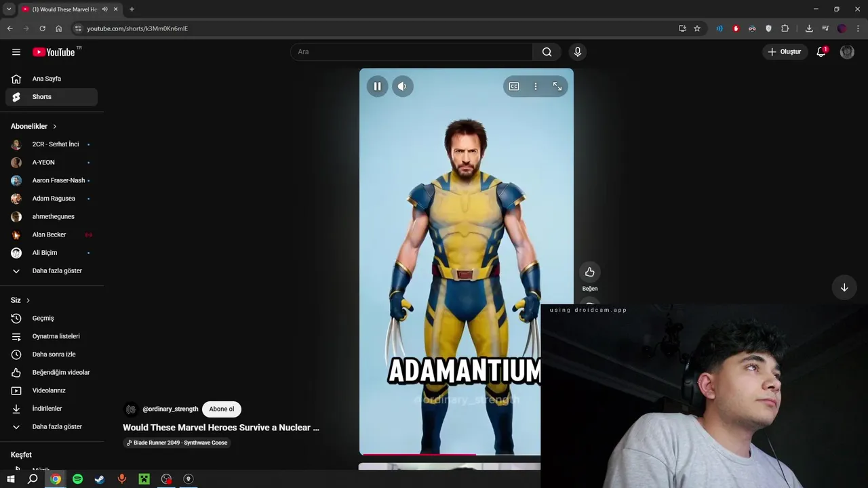The width and height of the screenshot is (868, 488).
Task: Open A-YEON channel subscription
Action: click(52, 163)
